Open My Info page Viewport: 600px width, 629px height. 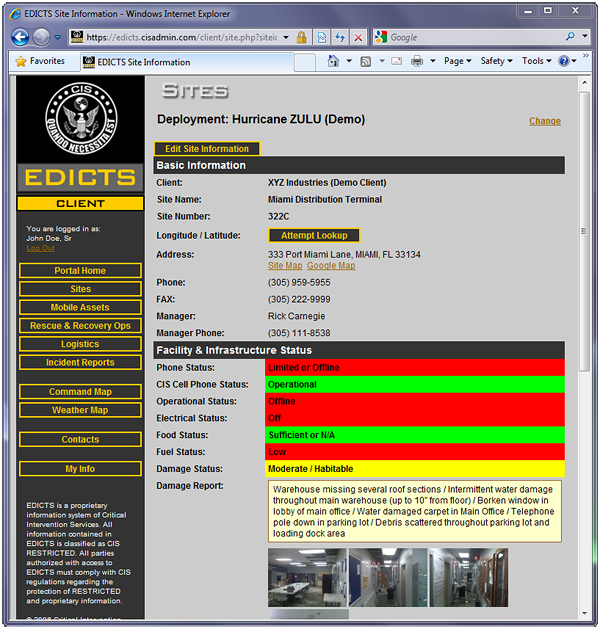80,469
